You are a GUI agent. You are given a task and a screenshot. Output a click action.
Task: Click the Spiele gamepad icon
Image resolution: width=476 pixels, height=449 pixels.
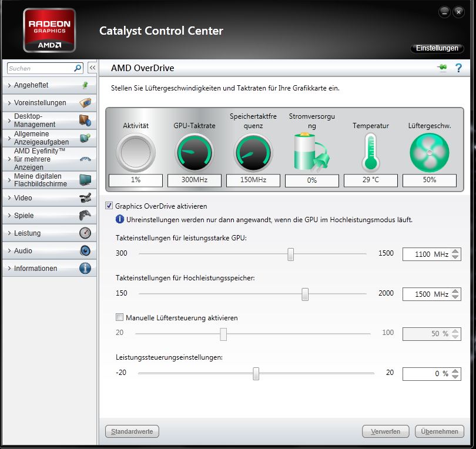coord(85,215)
